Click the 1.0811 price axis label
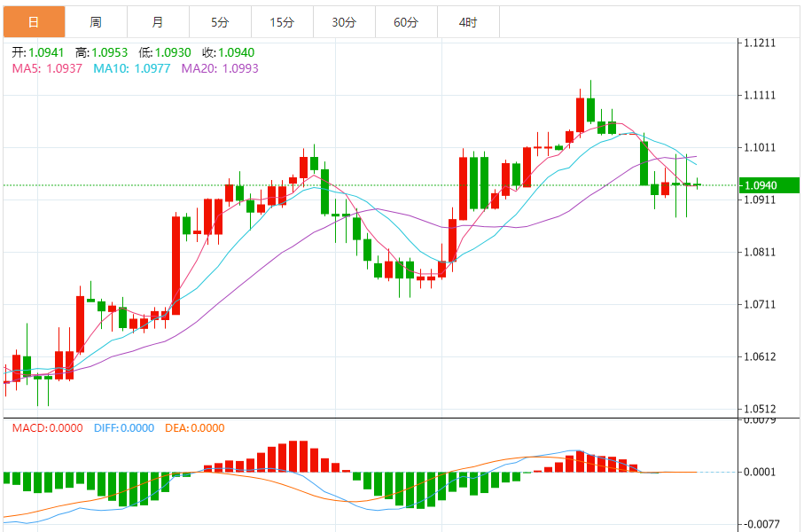Viewport: 804px width, 532px height. (760, 252)
